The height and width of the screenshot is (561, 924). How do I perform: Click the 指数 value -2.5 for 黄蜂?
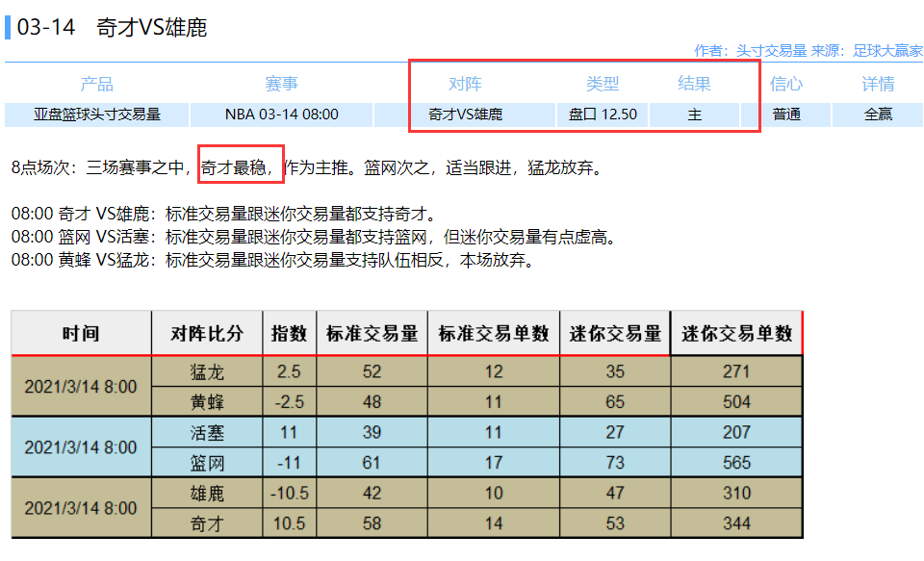[290, 402]
